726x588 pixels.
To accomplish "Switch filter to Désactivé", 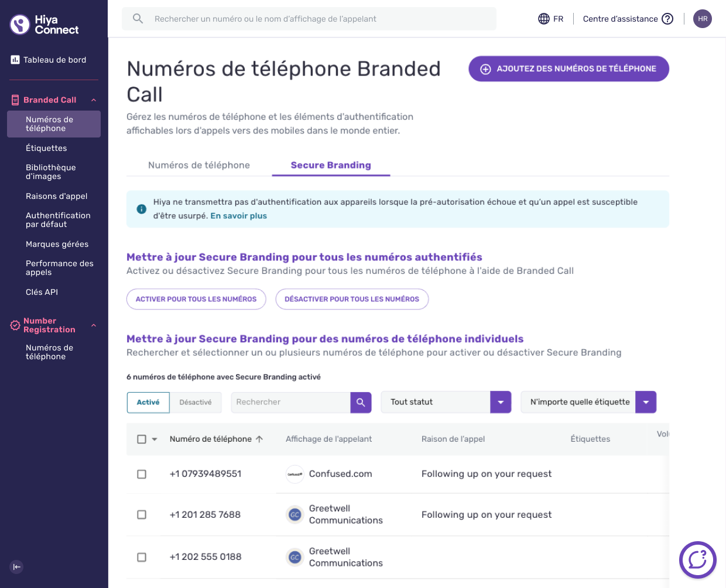I will tap(196, 402).
